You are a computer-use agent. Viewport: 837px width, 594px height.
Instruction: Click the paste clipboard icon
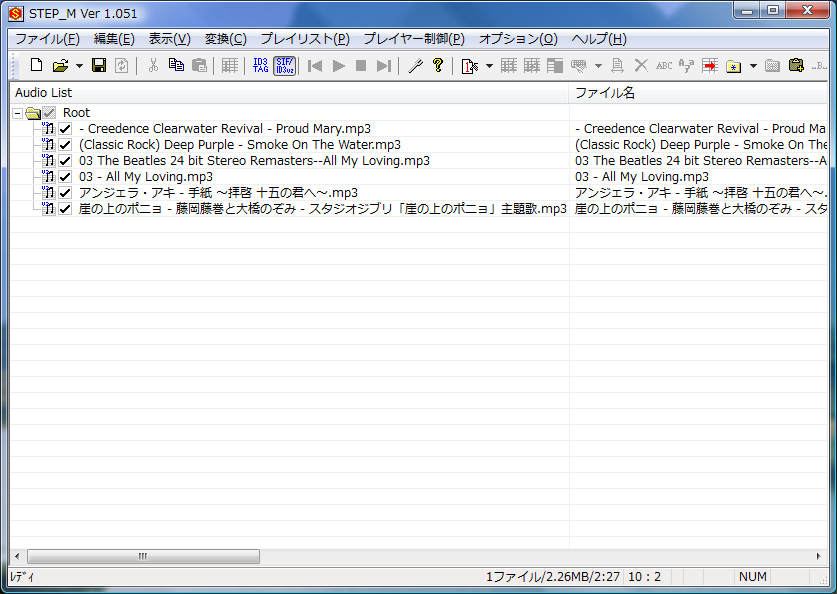(199, 66)
